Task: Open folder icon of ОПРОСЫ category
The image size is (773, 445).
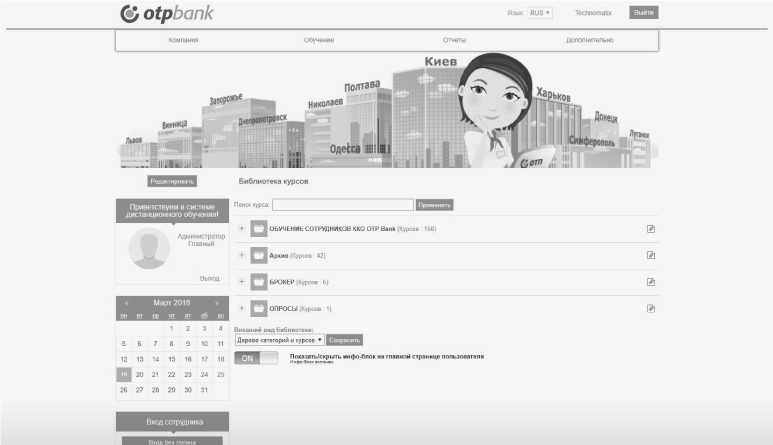Action: click(258, 308)
